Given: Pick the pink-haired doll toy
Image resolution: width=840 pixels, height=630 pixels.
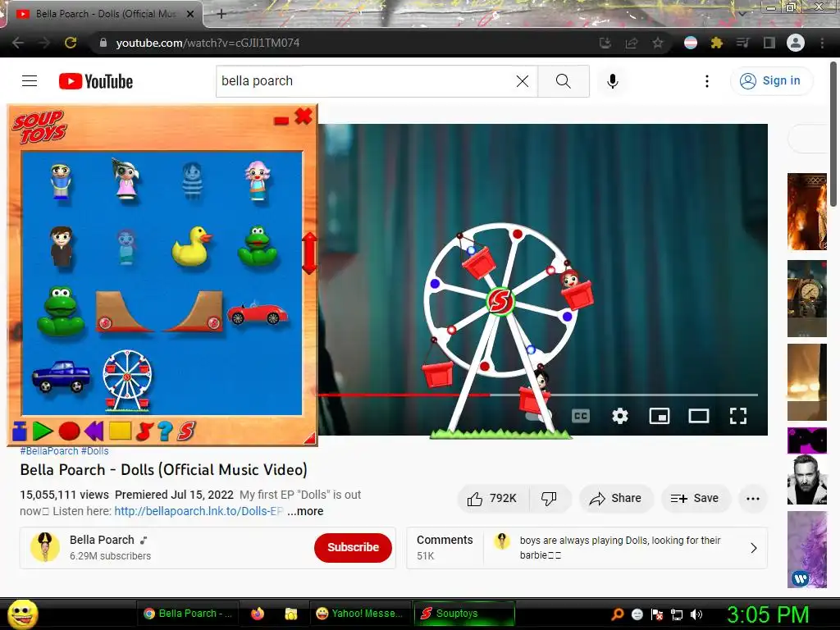Looking at the screenshot, I should [x=258, y=180].
